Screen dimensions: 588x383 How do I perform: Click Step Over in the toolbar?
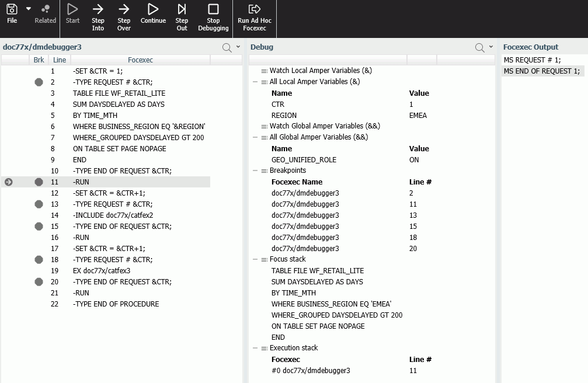click(124, 18)
